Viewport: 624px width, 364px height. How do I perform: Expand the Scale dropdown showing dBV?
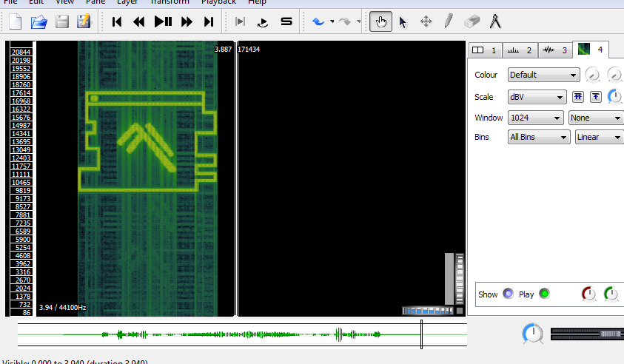click(x=537, y=97)
